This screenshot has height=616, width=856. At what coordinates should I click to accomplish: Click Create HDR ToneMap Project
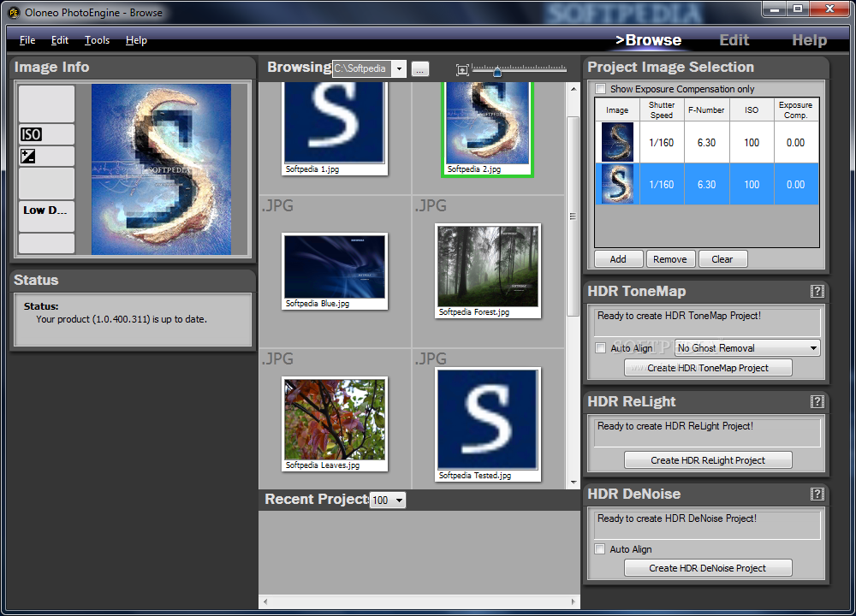[708, 368]
